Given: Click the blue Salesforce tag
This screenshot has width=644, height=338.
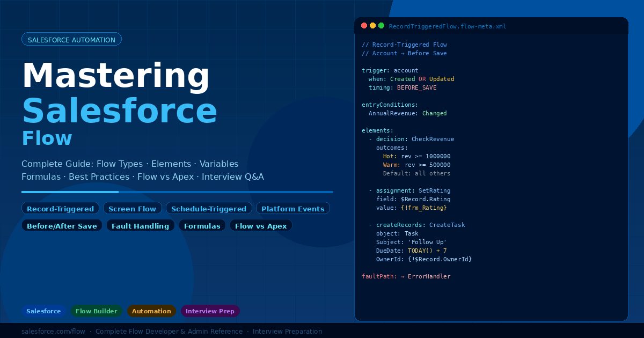Looking at the screenshot, I should point(43,311).
